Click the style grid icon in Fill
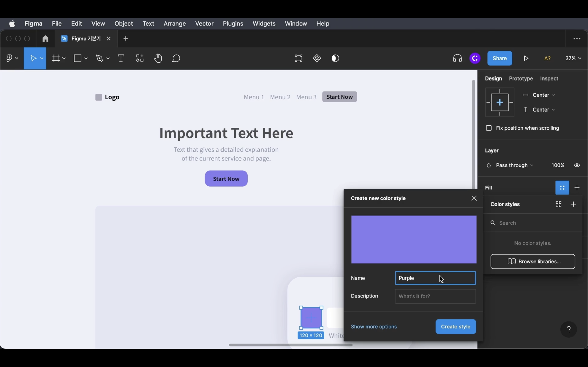The image size is (588, 367). pyautogui.click(x=562, y=188)
